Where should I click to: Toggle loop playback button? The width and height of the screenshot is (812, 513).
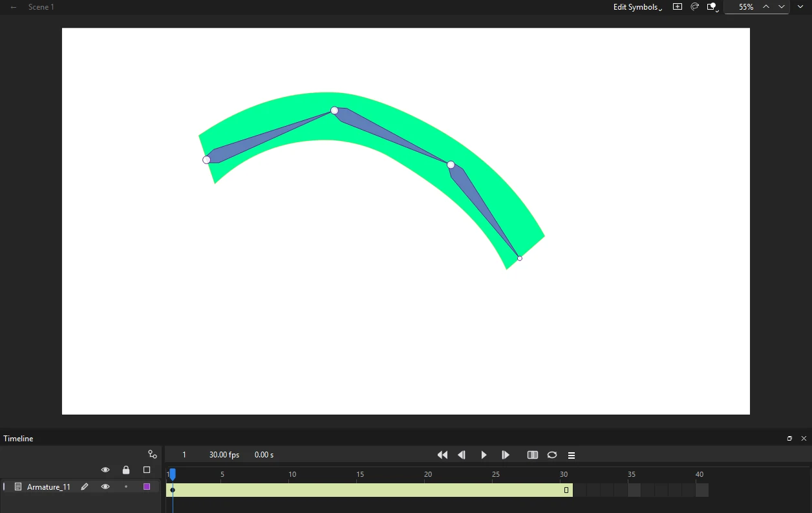552,455
